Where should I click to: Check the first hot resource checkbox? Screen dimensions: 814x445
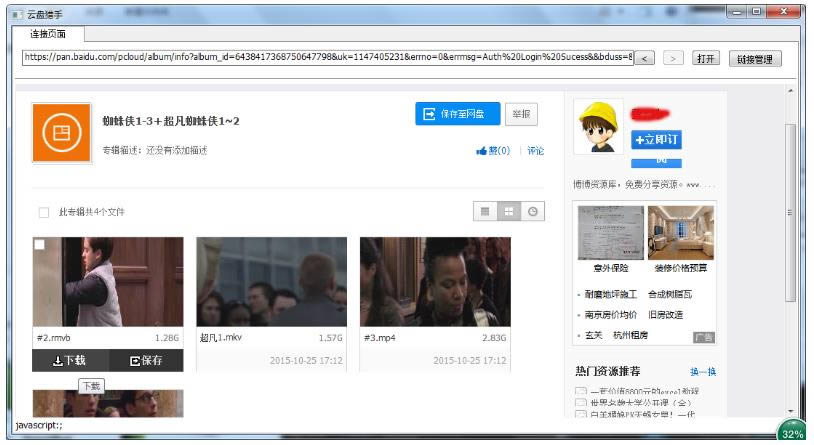581,391
